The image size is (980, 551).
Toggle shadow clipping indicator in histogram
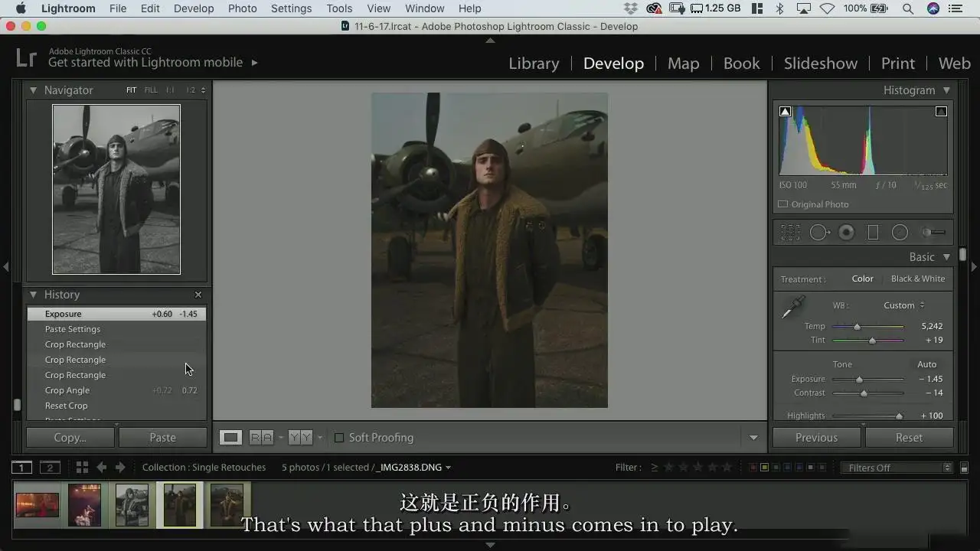785,112
